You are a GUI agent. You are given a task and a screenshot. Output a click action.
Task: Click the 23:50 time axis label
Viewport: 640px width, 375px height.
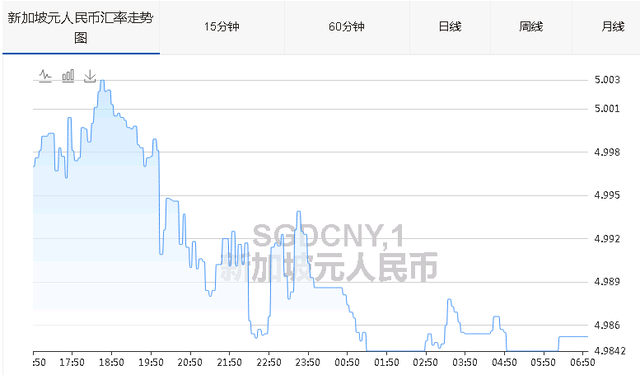308,362
